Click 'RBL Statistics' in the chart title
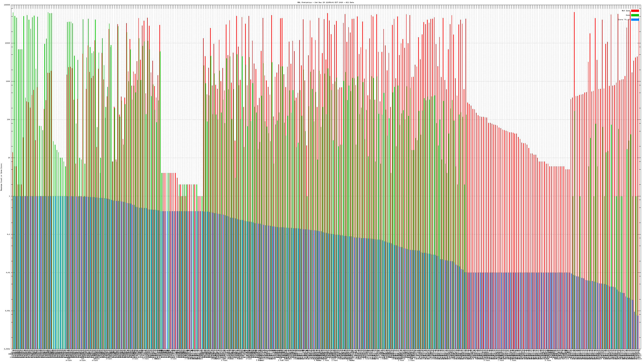The width and height of the screenshot is (644, 362). click(304, 2)
